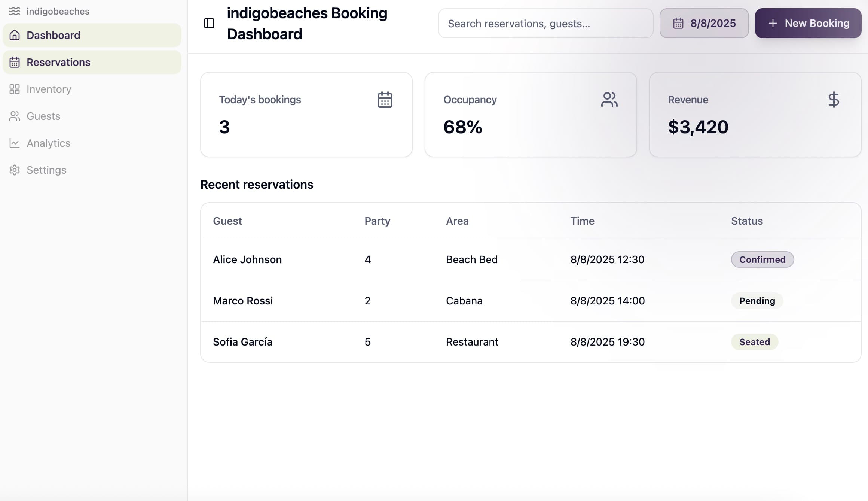Click the Inventory grid icon
Screen dimensions: 868x501
click(15, 89)
